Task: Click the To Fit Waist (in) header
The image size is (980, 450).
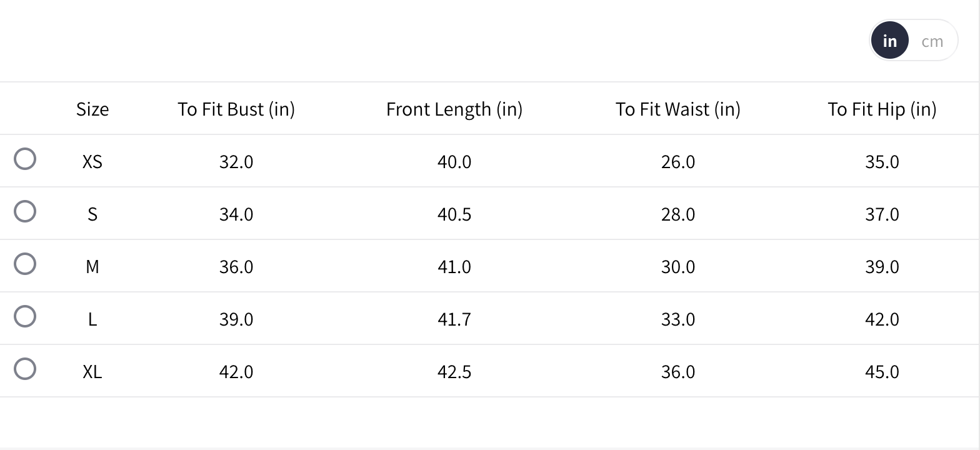Action: tap(678, 109)
